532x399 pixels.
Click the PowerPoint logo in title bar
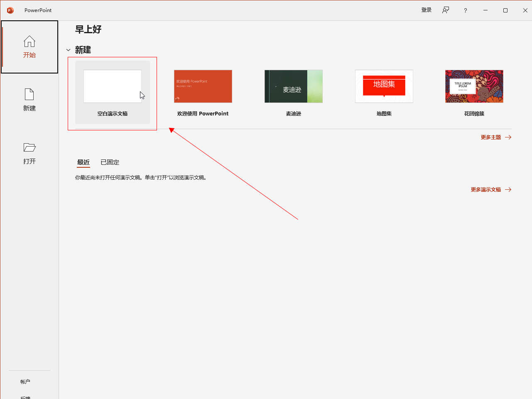click(x=10, y=10)
